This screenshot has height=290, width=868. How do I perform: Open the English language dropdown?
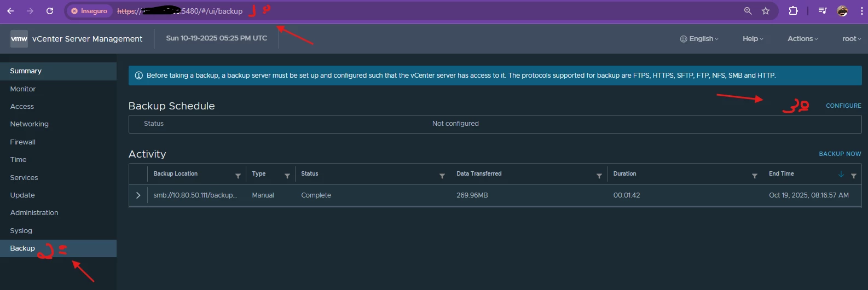(699, 39)
